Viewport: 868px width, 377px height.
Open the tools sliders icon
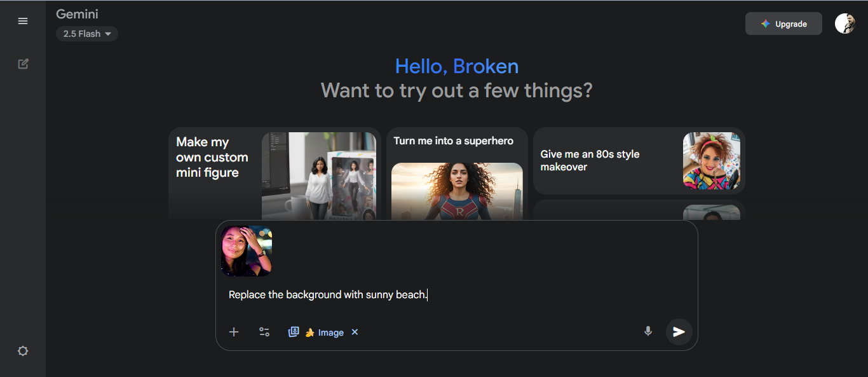coord(264,332)
